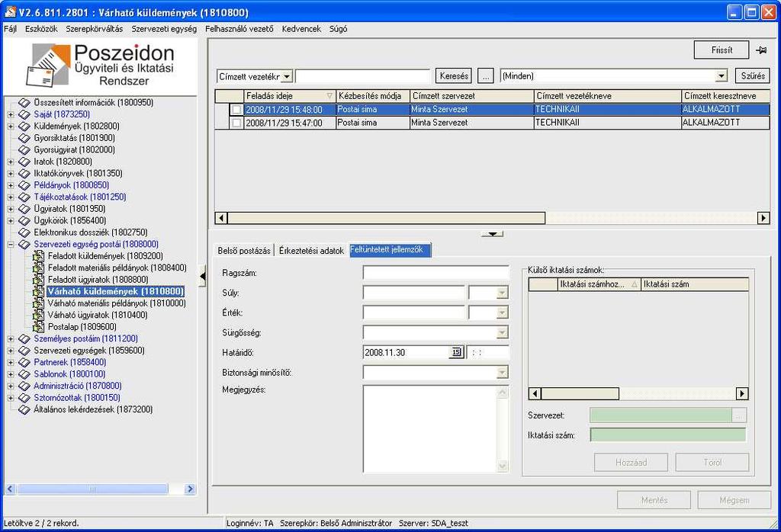Click the Feladott ügyiratok document icon
This screenshot has height=532, width=781.
pyautogui.click(x=38, y=280)
